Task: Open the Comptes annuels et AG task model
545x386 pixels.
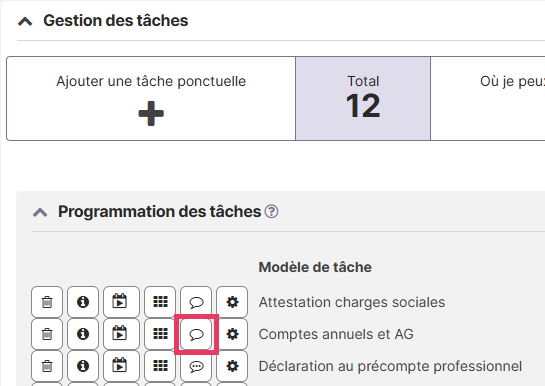Action: [336, 334]
